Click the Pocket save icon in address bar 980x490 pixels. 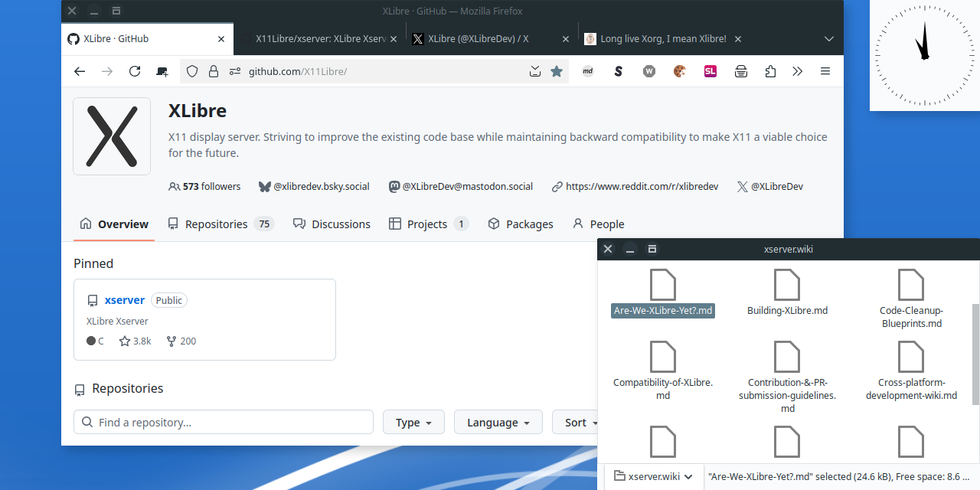click(535, 71)
